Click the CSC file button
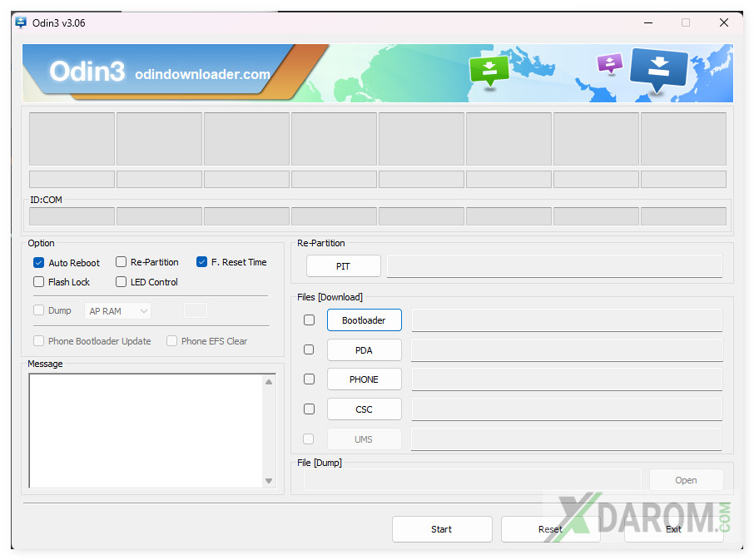The height and width of the screenshot is (560, 754). pyautogui.click(x=364, y=409)
